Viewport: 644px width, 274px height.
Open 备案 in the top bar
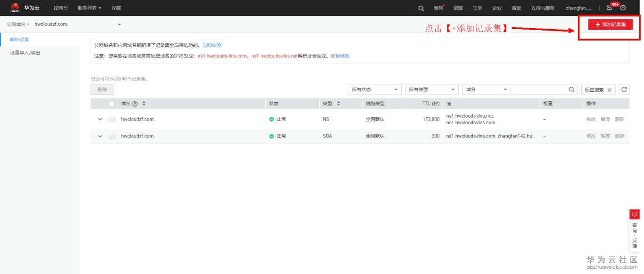coord(516,8)
